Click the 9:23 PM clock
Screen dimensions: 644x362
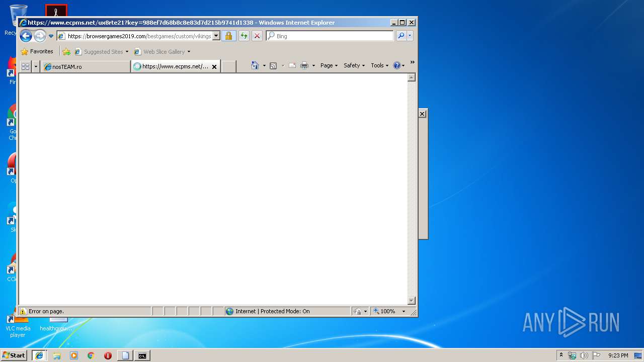click(618, 355)
